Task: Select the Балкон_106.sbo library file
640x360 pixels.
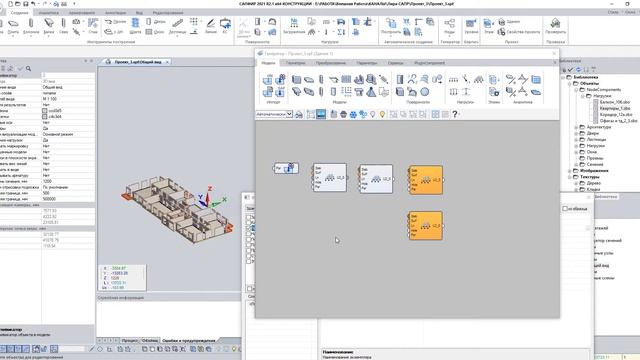Action: tap(615, 102)
